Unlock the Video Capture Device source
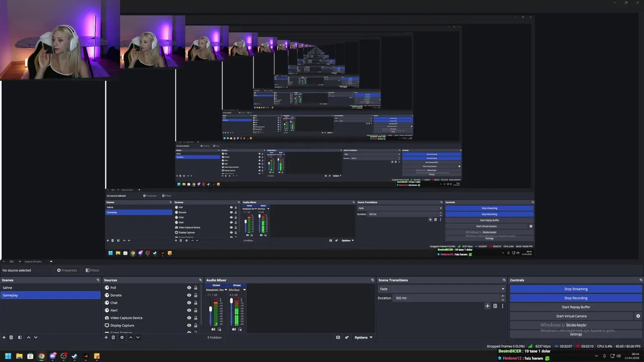This screenshot has width=644, height=362. (196, 318)
